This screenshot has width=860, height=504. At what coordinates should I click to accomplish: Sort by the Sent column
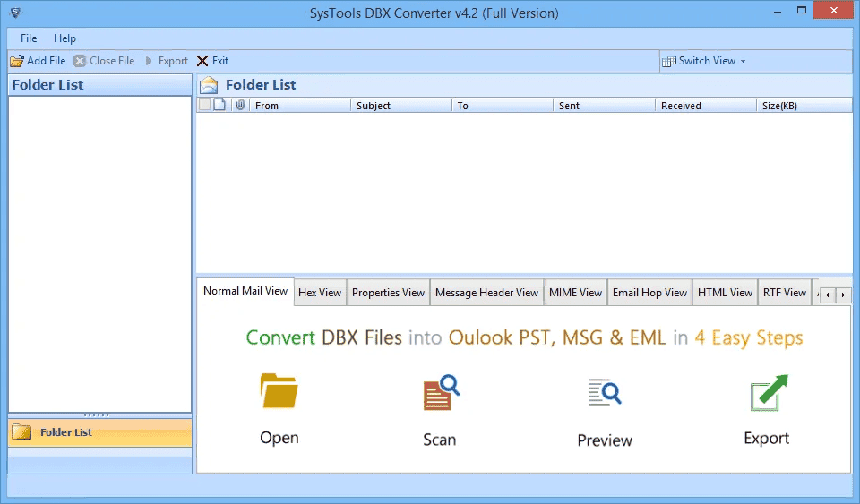coord(604,105)
